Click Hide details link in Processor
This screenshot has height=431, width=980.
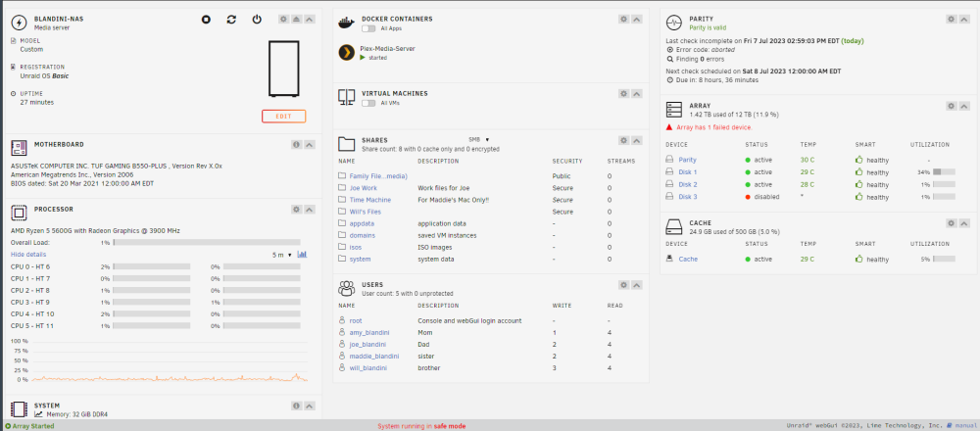(28, 255)
